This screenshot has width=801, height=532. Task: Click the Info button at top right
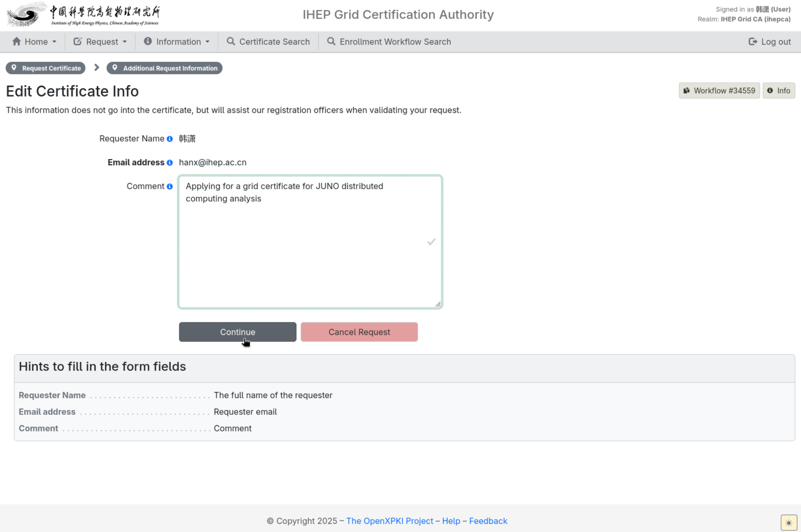coord(779,91)
